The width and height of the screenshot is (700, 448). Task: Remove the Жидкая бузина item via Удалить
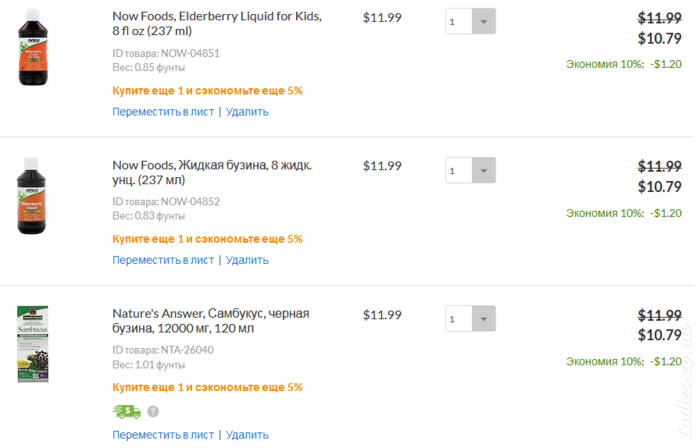(247, 260)
